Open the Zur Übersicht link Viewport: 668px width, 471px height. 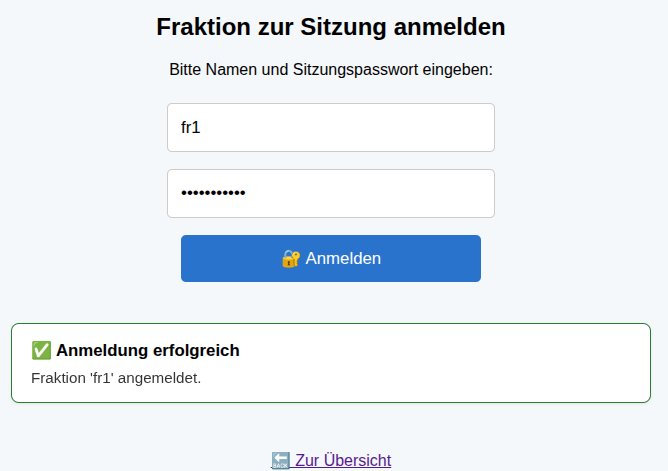(x=343, y=460)
